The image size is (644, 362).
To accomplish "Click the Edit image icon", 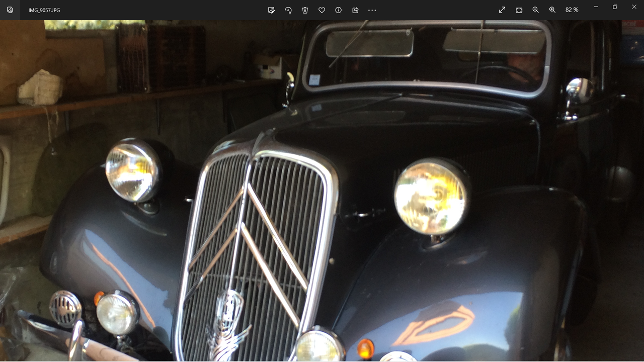I will click(271, 10).
